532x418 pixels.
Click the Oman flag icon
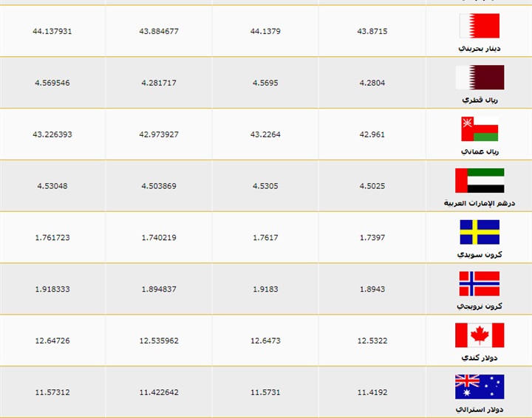(x=480, y=129)
